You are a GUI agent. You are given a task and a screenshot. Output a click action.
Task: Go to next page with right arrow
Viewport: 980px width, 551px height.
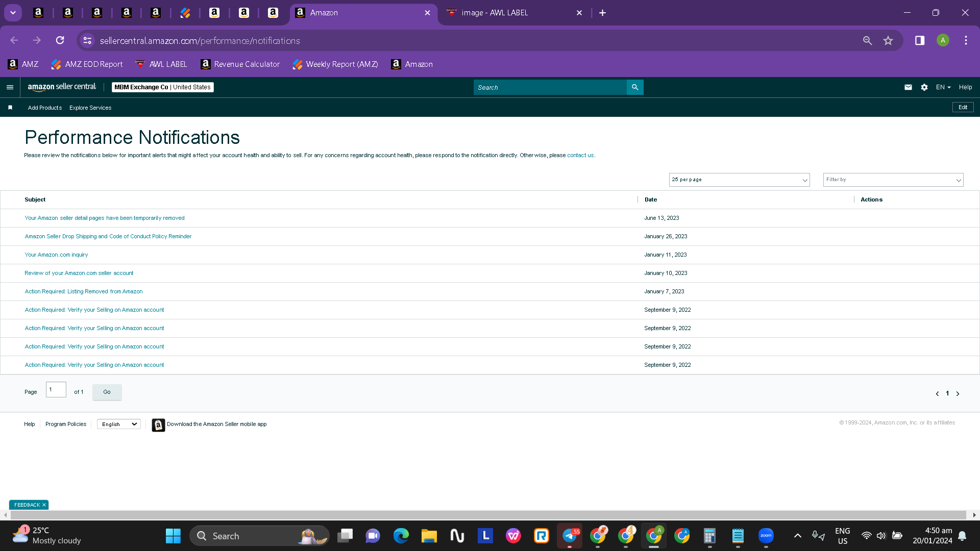(x=958, y=393)
